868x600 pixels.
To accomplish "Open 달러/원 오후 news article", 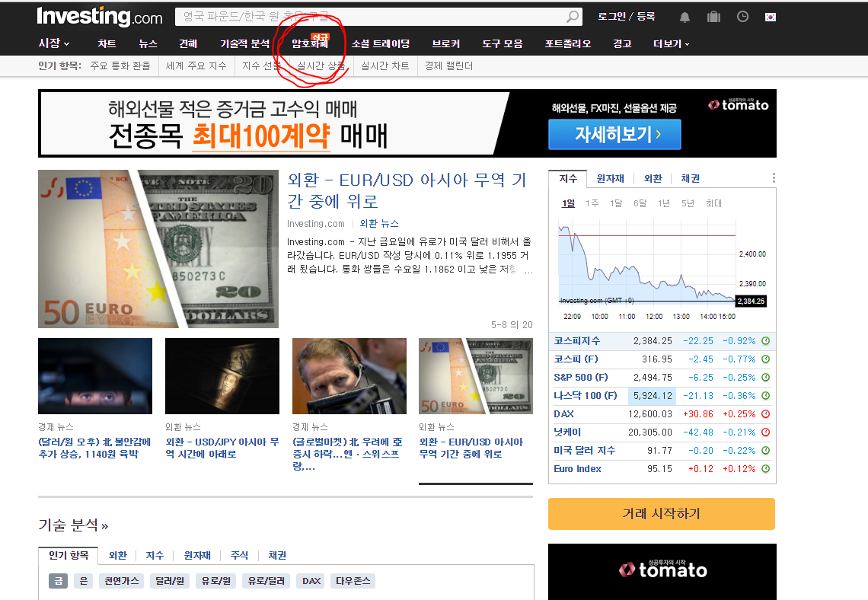I will click(94, 448).
